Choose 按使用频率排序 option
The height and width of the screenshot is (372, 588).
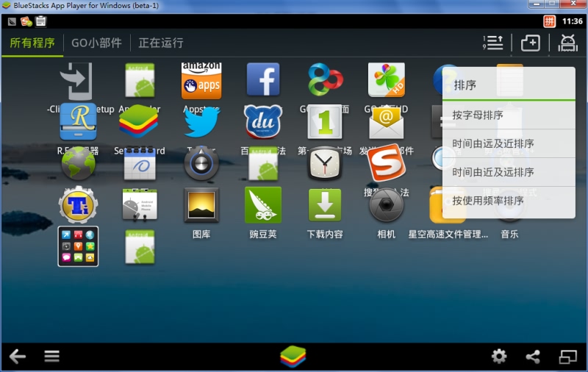pyautogui.click(x=509, y=201)
